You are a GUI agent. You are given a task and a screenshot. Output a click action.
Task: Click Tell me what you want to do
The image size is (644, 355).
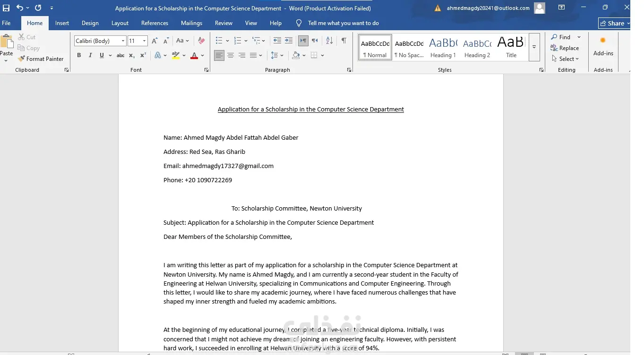[337, 23]
